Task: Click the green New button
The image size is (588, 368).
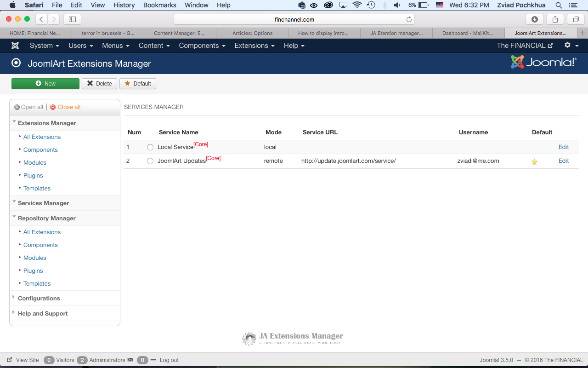Action: pos(45,83)
